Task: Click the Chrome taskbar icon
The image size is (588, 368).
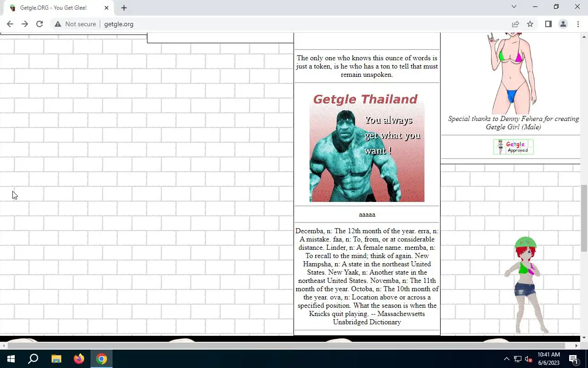Action: 102,359
